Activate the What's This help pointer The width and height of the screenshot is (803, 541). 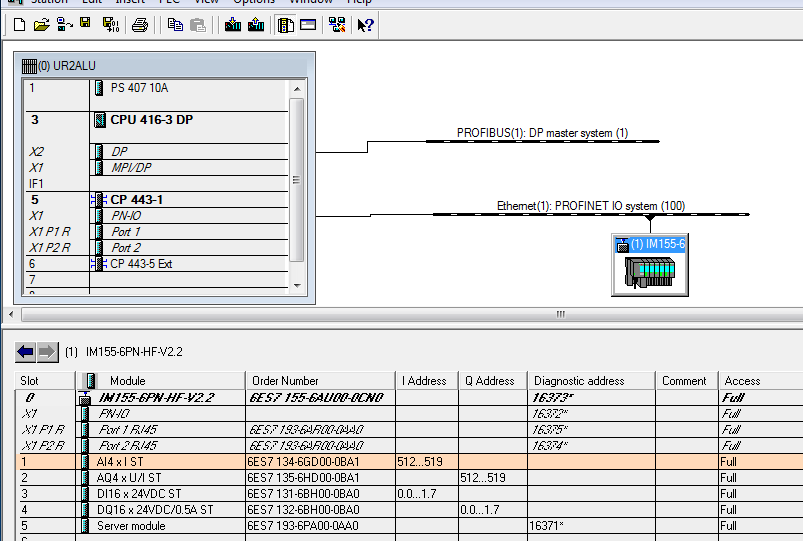[x=365, y=24]
